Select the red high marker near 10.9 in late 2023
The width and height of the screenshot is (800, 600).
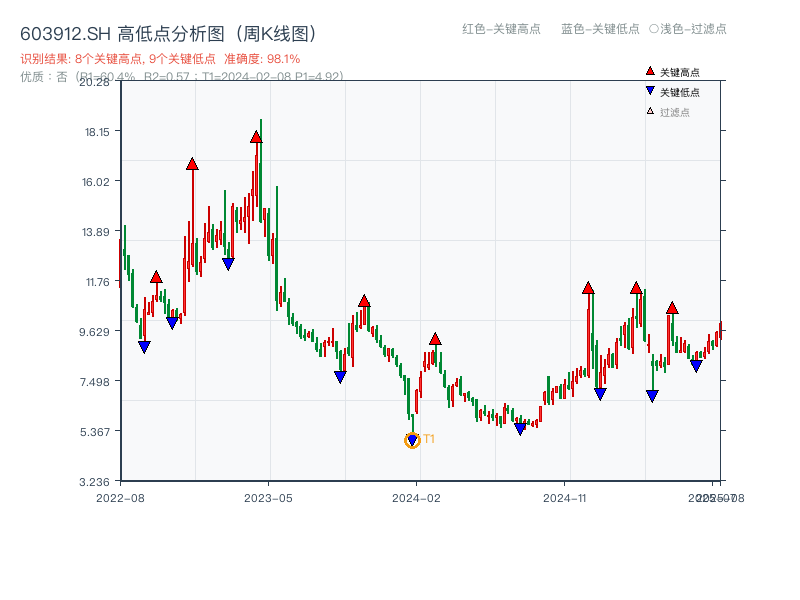coord(364,301)
